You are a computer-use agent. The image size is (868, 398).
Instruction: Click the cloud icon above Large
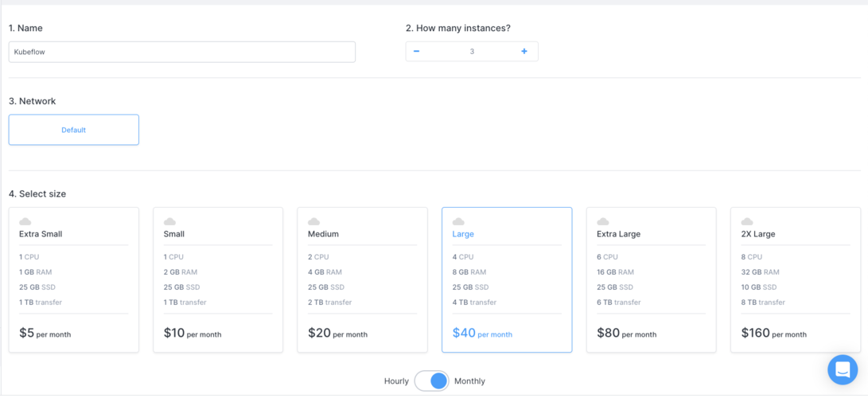(x=458, y=221)
